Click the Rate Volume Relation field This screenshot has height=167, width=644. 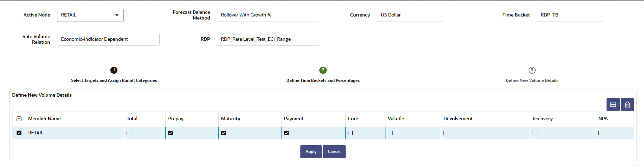pyautogui.click(x=108, y=39)
